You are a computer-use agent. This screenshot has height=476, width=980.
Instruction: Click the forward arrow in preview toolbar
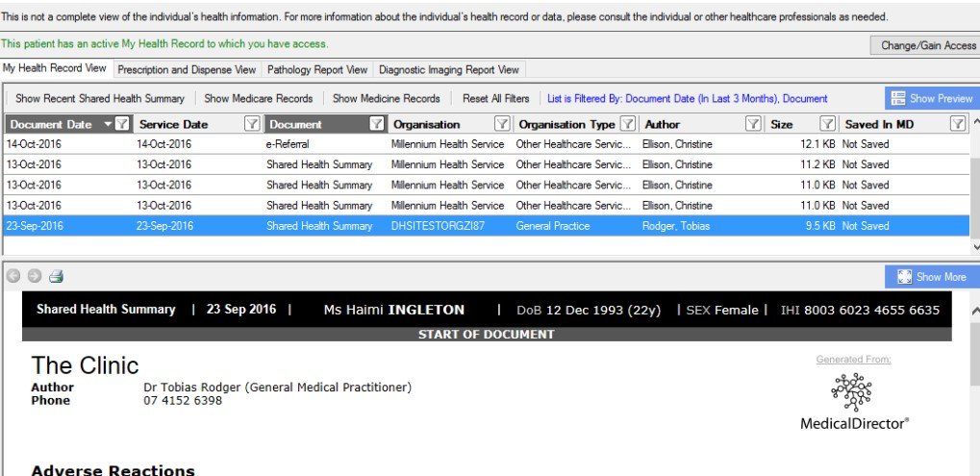pos(35,276)
